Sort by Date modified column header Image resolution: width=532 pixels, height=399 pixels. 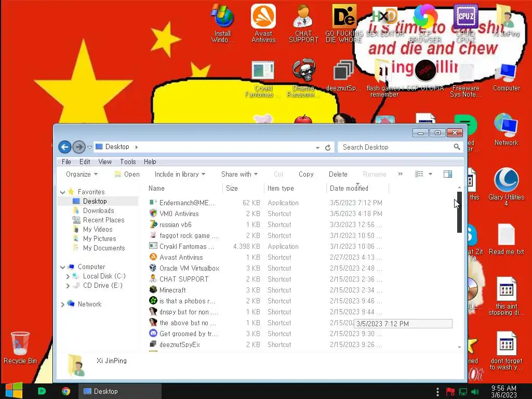pos(357,188)
